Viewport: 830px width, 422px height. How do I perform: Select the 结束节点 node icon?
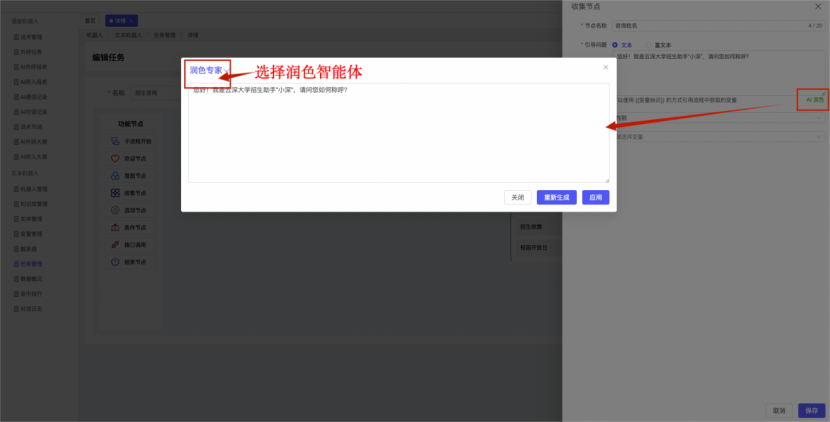tap(116, 262)
